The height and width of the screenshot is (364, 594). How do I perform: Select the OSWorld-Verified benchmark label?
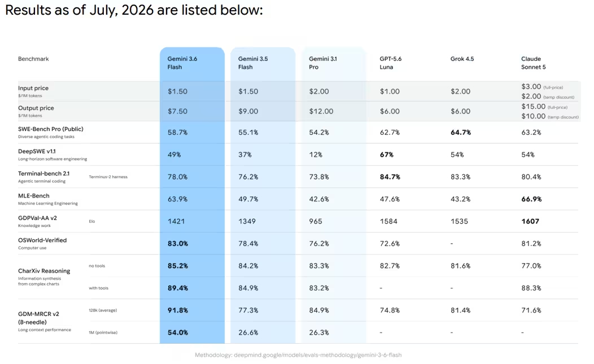tap(42, 240)
